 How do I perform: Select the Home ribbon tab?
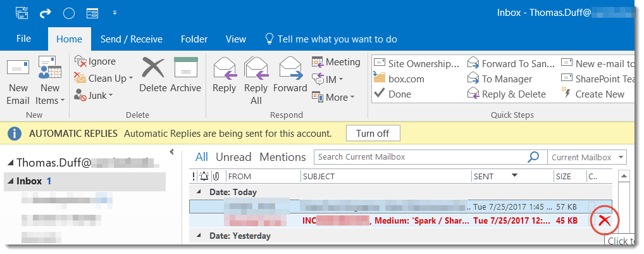(x=70, y=39)
